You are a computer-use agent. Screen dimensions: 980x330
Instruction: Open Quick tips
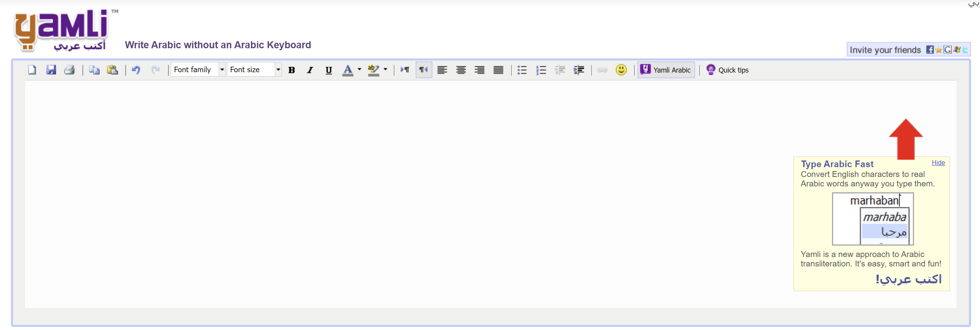coord(728,70)
